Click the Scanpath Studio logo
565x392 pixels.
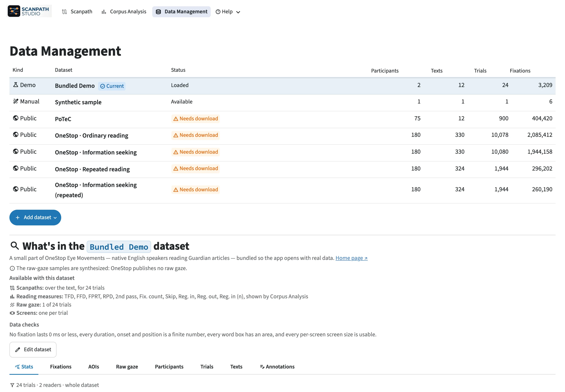(x=29, y=11)
